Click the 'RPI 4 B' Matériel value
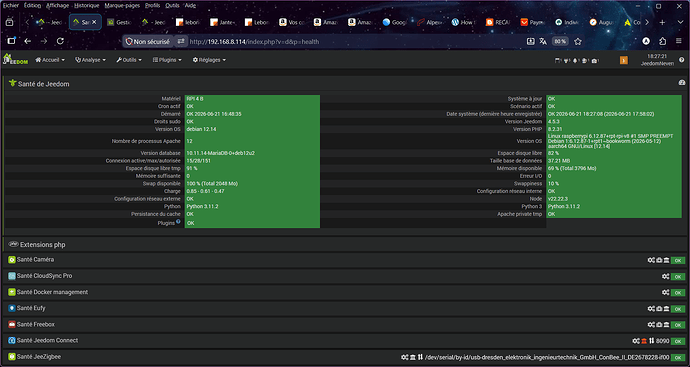 pyautogui.click(x=195, y=99)
